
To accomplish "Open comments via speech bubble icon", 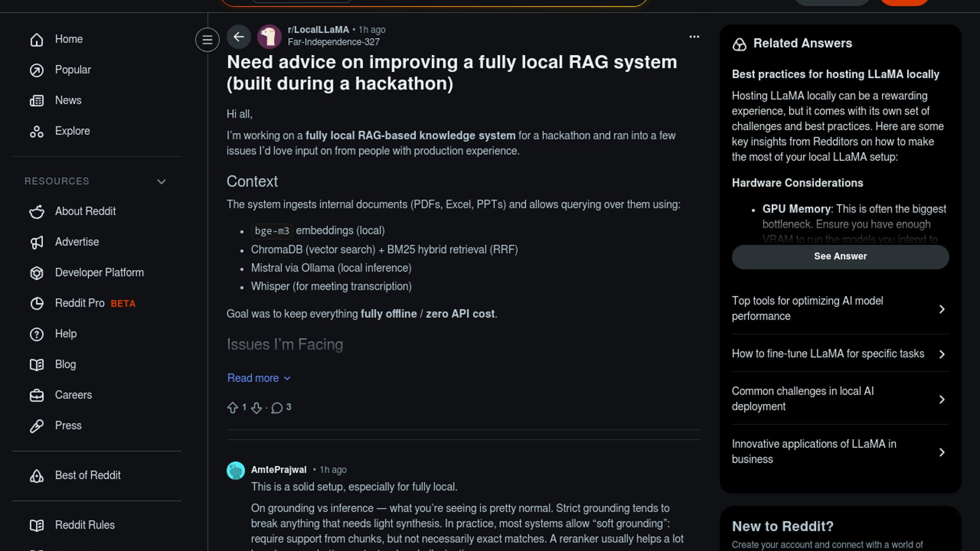I will click(277, 408).
